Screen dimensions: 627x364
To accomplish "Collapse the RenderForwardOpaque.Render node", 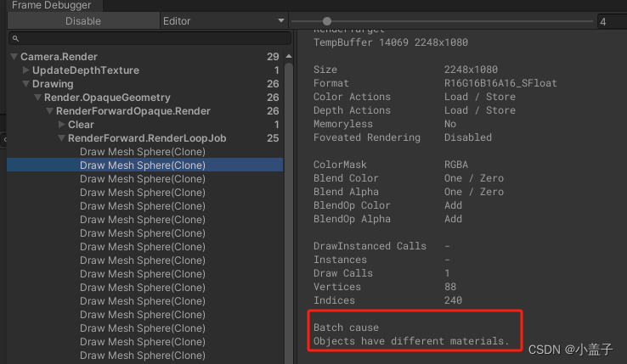I will coord(50,110).
